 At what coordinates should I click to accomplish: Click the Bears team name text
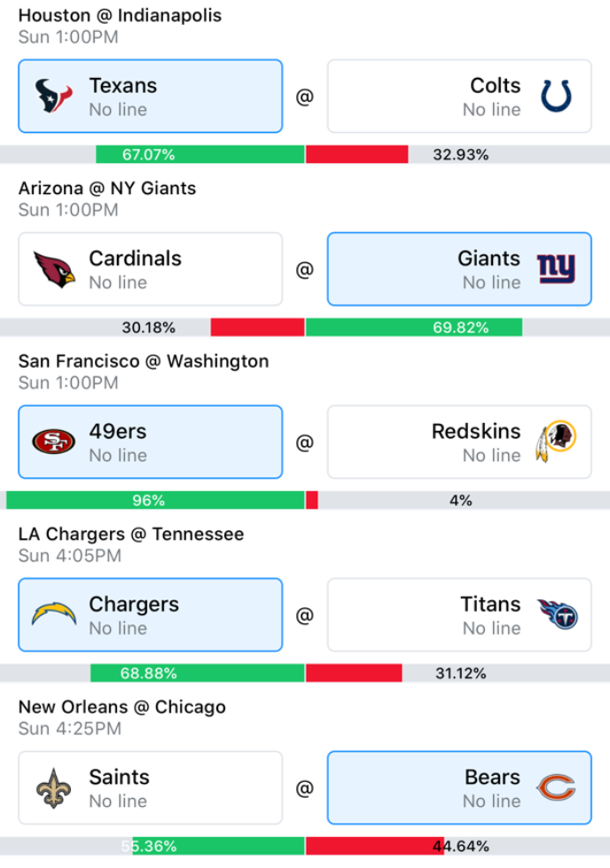point(493,778)
